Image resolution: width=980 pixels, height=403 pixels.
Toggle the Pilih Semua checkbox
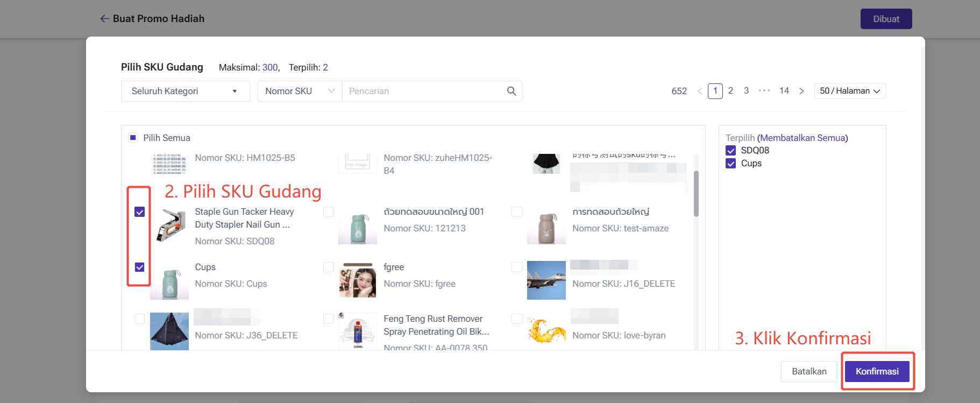pos(133,138)
